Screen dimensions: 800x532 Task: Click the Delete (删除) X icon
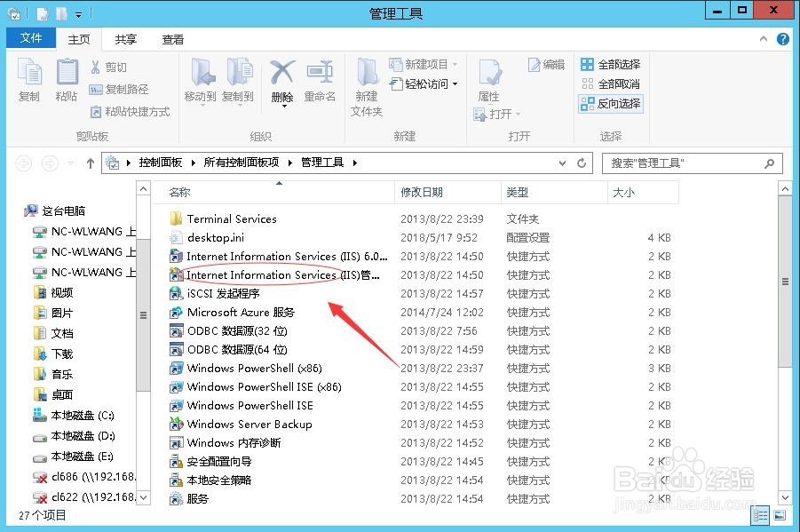click(282, 72)
